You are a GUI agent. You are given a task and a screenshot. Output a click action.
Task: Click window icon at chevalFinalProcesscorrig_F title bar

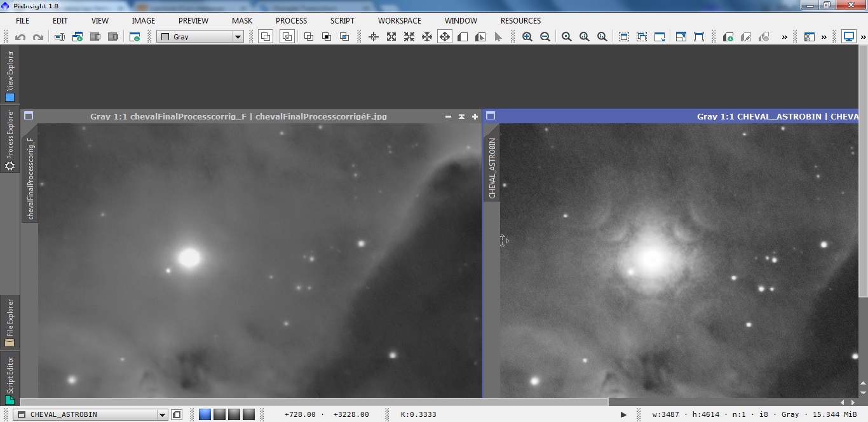(x=29, y=116)
